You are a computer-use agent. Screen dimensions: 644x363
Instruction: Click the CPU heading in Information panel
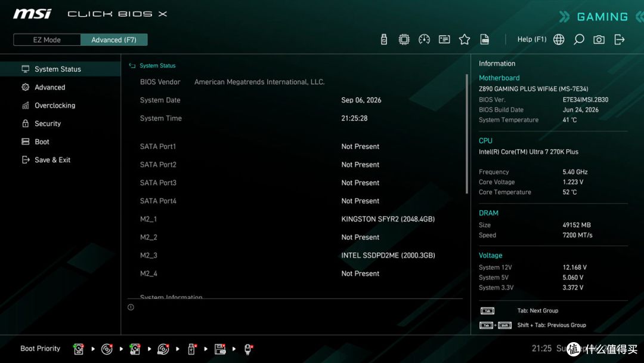[x=485, y=140]
